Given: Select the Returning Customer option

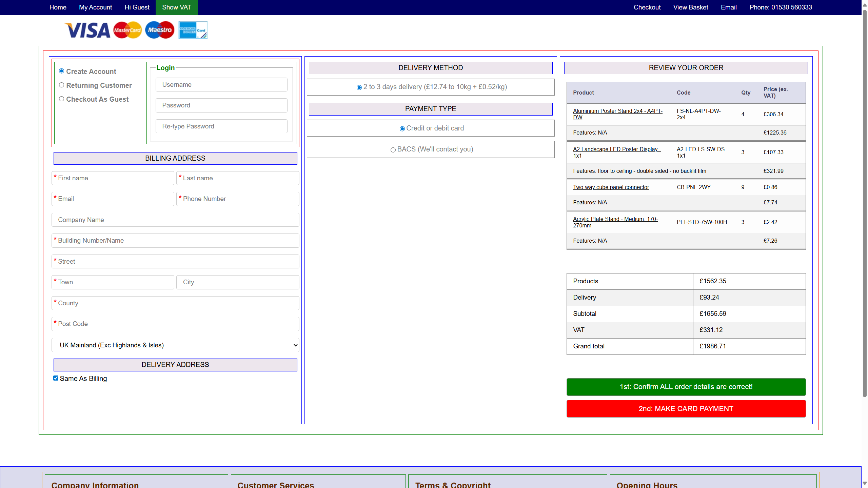Looking at the screenshot, I should tap(61, 85).
